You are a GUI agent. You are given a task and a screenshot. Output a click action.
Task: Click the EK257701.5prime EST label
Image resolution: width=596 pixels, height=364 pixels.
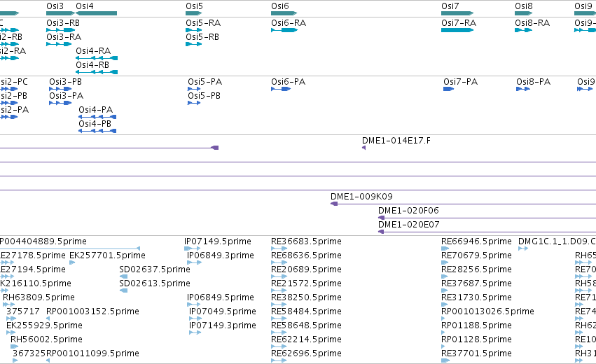[x=107, y=255]
